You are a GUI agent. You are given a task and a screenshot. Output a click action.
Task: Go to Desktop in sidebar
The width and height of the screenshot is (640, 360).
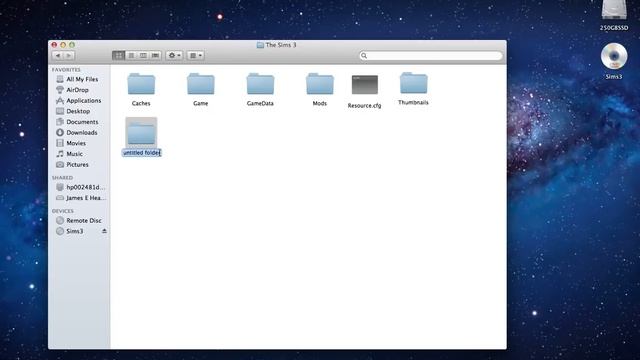point(79,111)
